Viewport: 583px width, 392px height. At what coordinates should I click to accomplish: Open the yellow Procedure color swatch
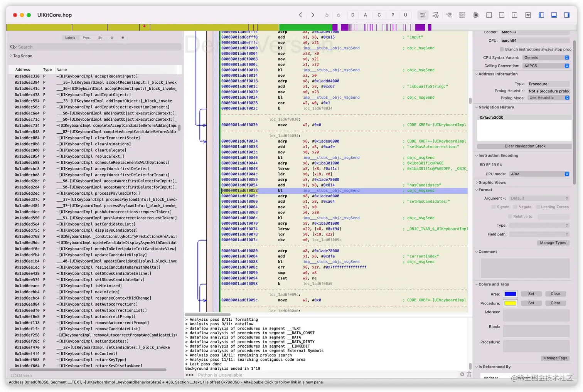click(x=511, y=303)
